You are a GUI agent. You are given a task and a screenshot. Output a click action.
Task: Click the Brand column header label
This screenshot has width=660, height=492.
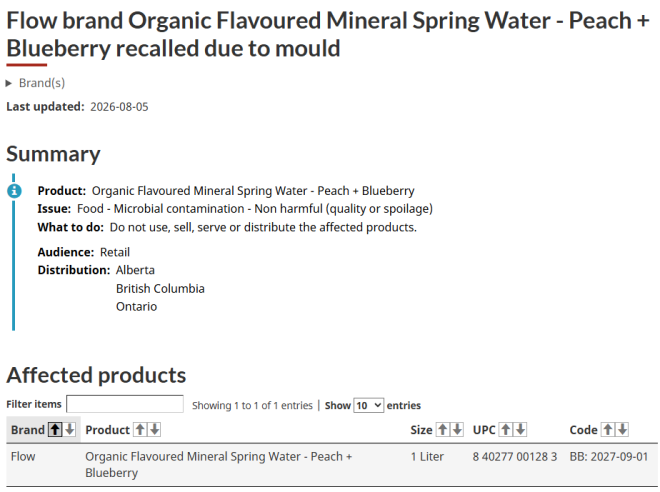28,430
